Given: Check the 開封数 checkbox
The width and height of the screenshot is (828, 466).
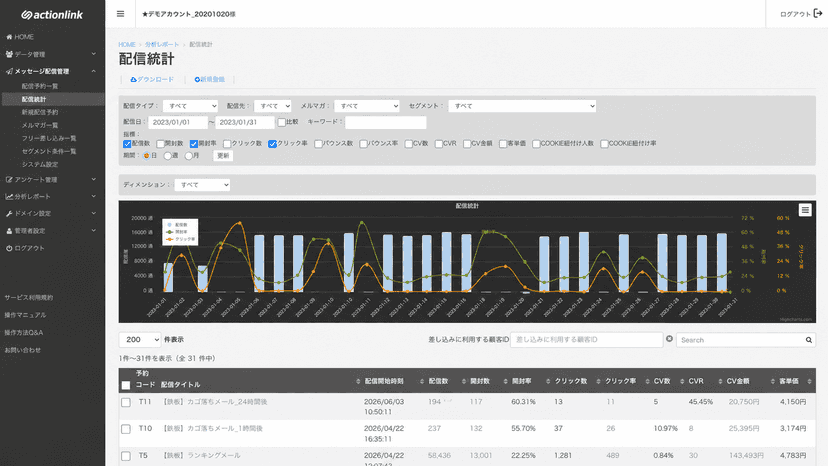Looking at the screenshot, I should (x=160, y=144).
